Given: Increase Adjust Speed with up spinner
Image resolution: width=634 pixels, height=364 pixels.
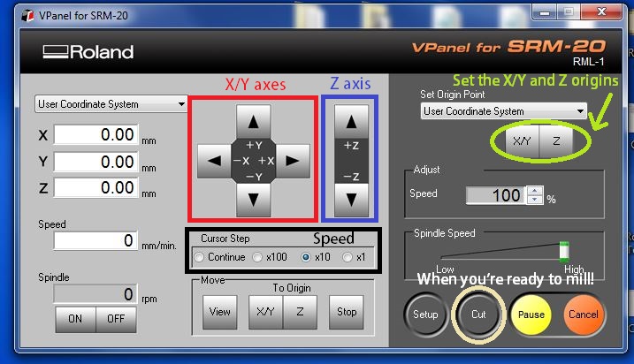Looking at the screenshot, I should pos(535,191).
